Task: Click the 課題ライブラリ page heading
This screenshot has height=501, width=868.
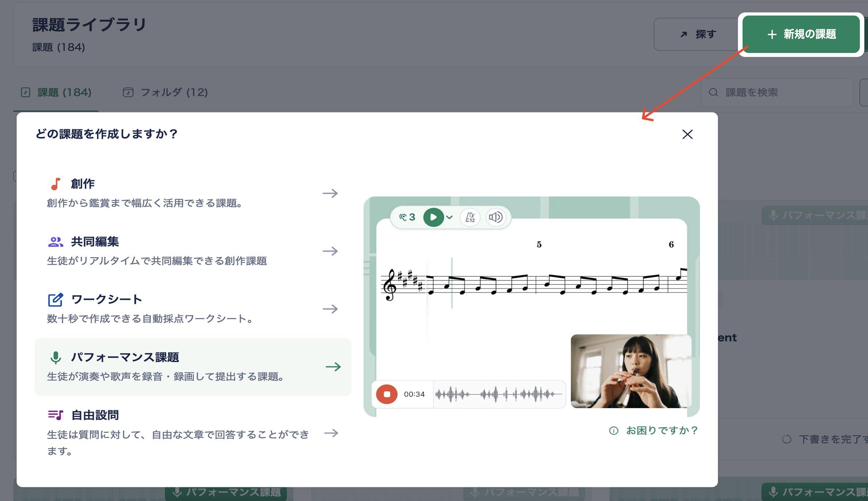Action: tap(90, 25)
